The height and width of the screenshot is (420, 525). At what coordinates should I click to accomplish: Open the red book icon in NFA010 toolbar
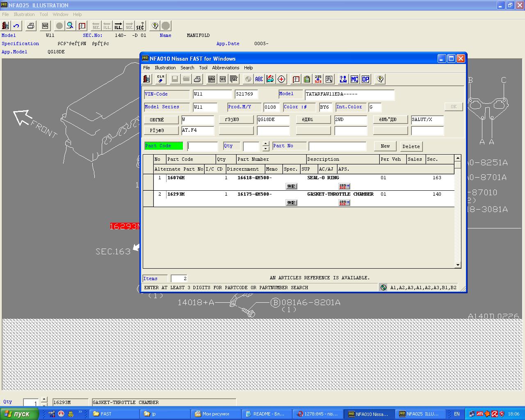click(x=296, y=79)
